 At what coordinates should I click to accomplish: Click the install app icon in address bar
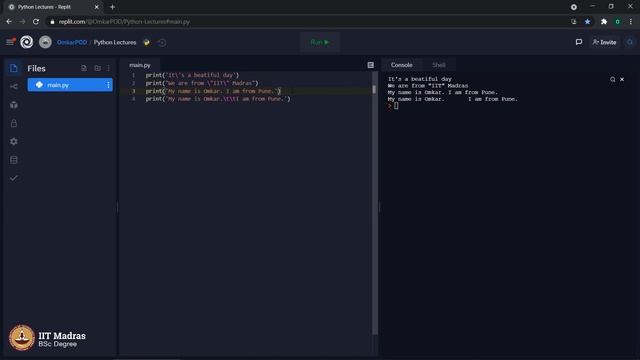(x=573, y=22)
